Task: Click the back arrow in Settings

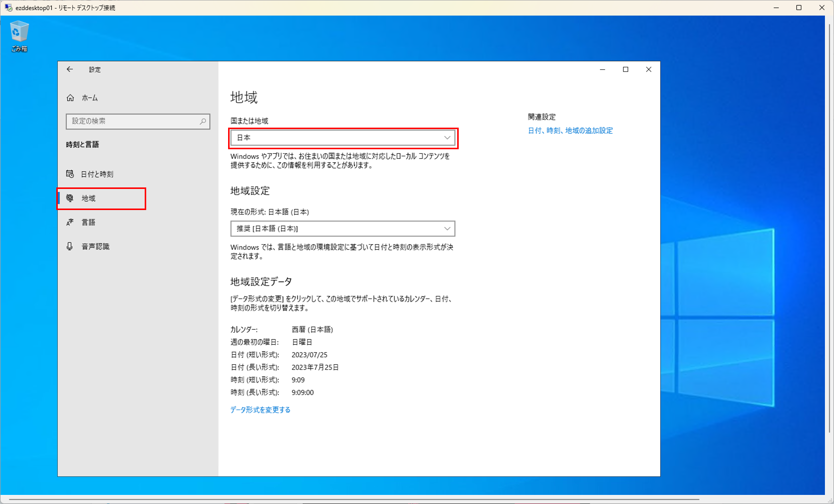Action: pos(70,69)
